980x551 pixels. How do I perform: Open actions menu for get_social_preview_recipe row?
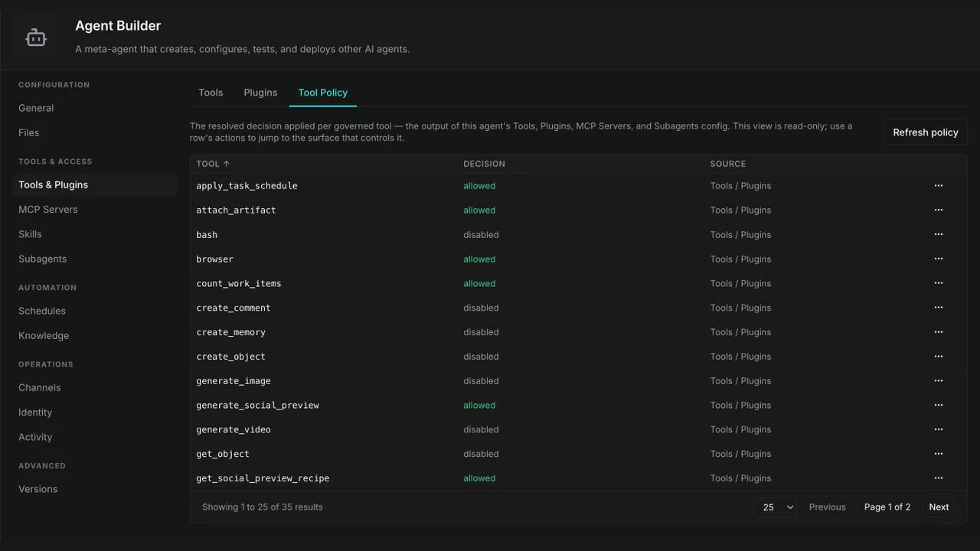click(x=938, y=478)
